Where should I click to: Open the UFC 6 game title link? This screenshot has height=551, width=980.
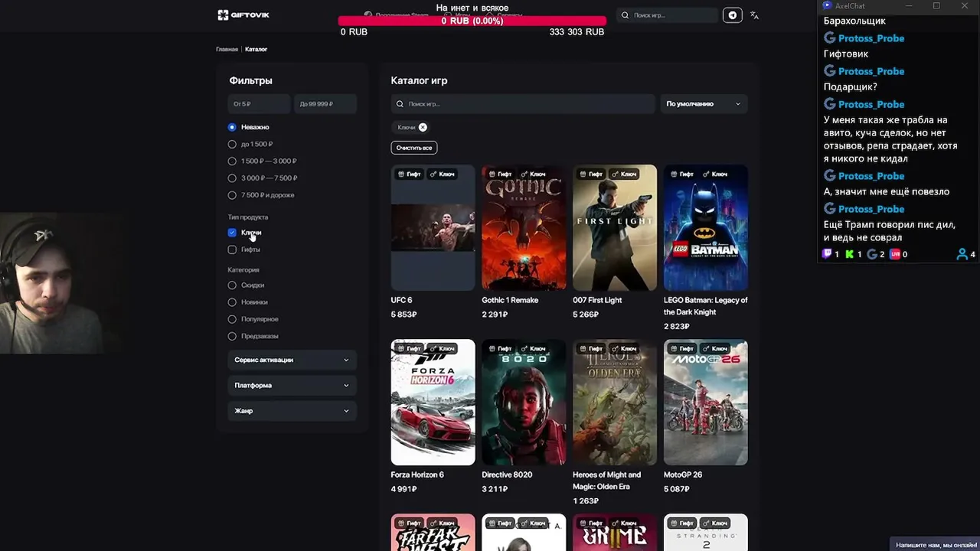pos(401,300)
